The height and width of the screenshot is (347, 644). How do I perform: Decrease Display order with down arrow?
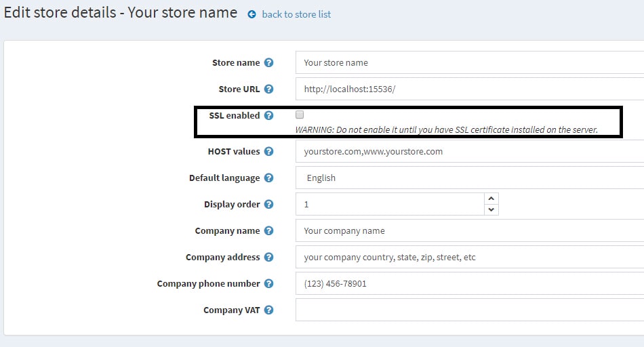(491, 209)
